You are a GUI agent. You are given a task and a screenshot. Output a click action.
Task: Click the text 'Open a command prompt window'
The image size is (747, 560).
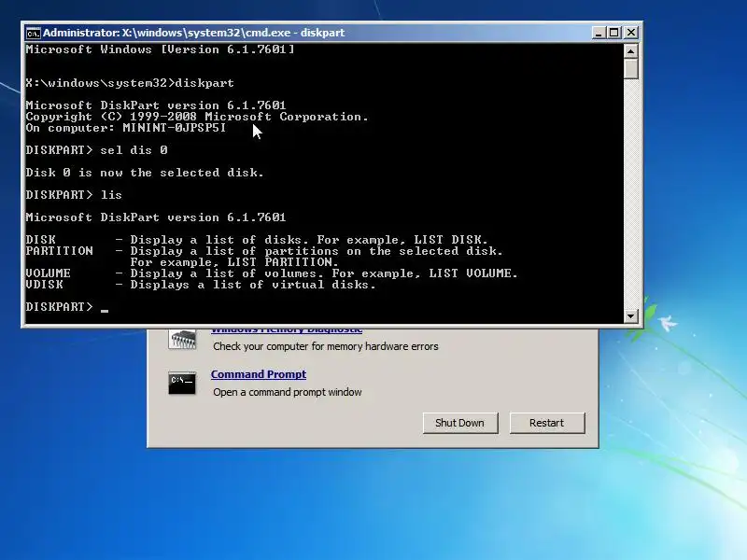pyautogui.click(x=288, y=392)
